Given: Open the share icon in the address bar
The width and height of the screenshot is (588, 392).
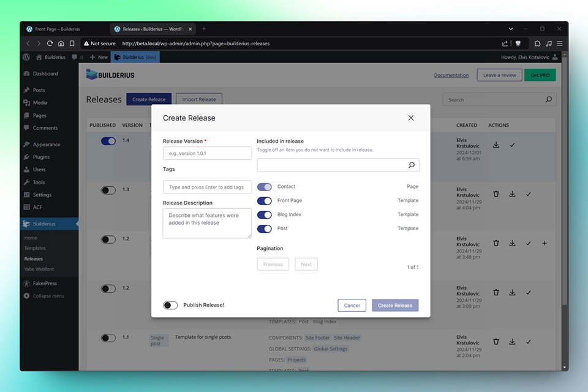Looking at the screenshot, I should click(x=503, y=43).
